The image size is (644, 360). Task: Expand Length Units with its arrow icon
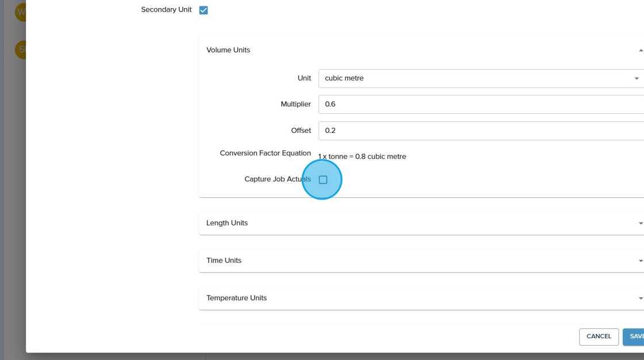(x=641, y=224)
